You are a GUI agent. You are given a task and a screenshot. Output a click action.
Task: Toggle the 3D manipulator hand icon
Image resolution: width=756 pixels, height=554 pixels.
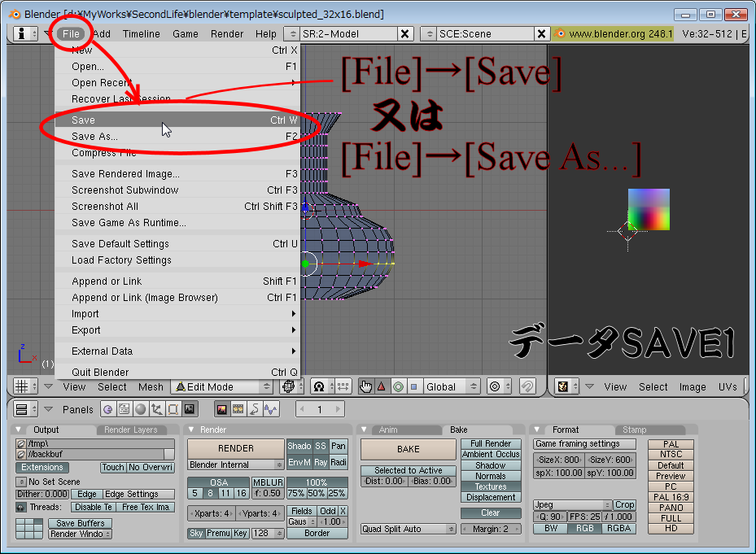point(366,386)
